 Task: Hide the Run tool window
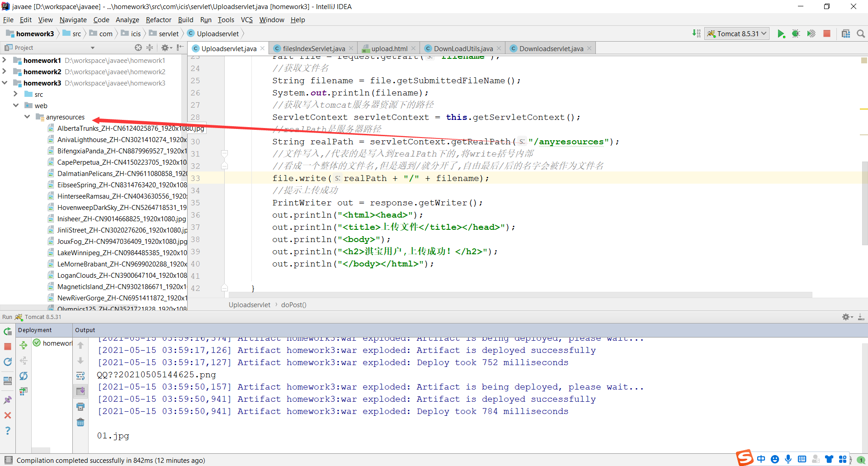[861, 317]
